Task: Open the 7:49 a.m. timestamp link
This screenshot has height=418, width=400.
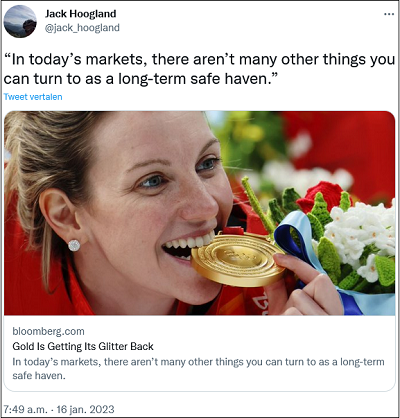Action: pyautogui.click(x=25, y=409)
